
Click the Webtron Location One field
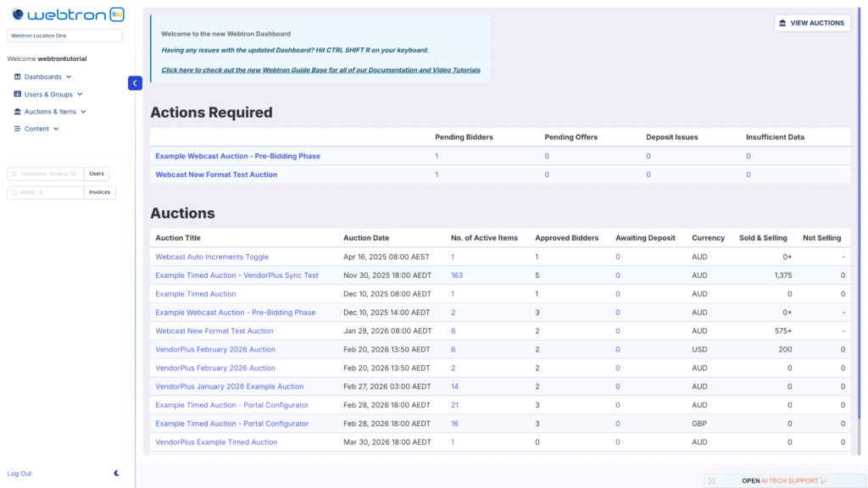click(x=64, y=36)
